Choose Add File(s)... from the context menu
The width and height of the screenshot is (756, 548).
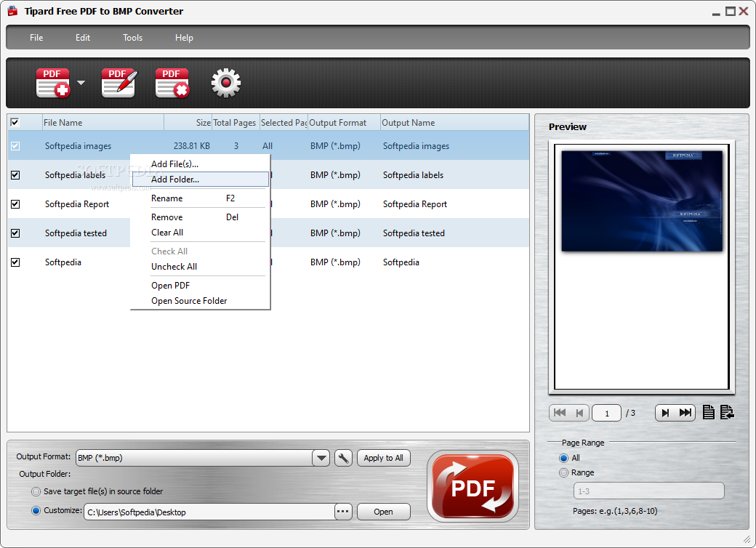tap(200, 164)
